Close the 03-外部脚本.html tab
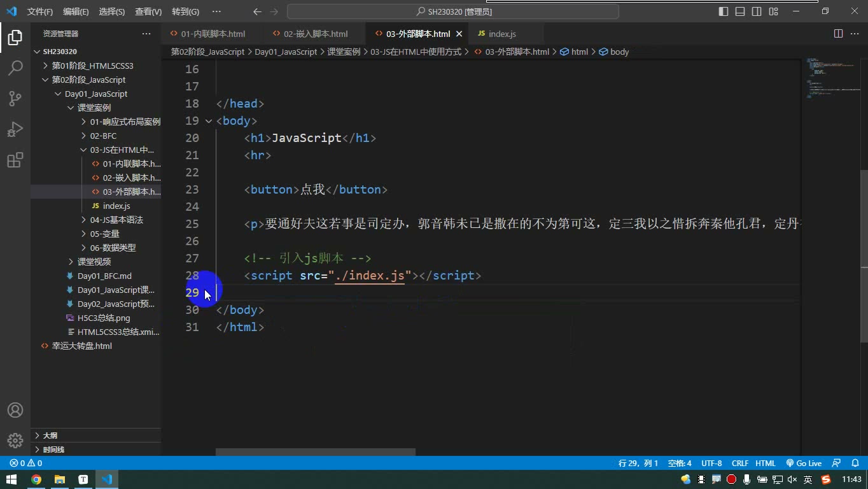Image resolution: width=868 pixels, height=489 pixels. tap(459, 34)
